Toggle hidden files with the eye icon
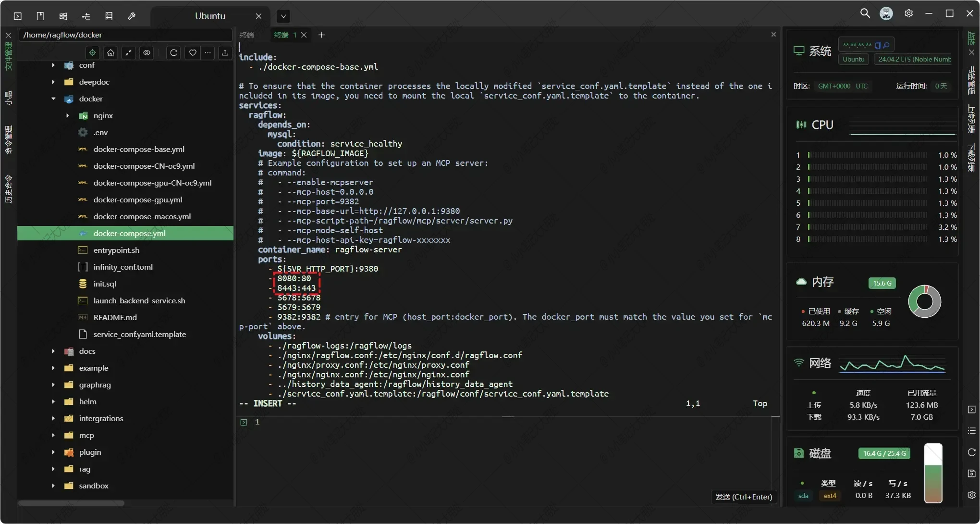This screenshot has height=524, width=980. pos(147,53)
